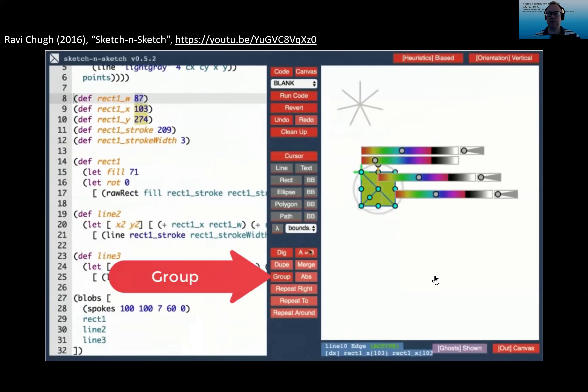Viewport: 588px width, 392px height.
Task: Select the Ellipse BB tool
Action: click(x=311, y=192)
